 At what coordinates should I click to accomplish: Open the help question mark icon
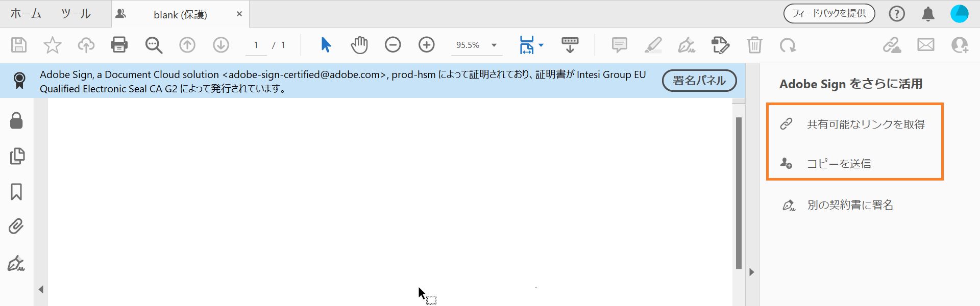point(897,14)
